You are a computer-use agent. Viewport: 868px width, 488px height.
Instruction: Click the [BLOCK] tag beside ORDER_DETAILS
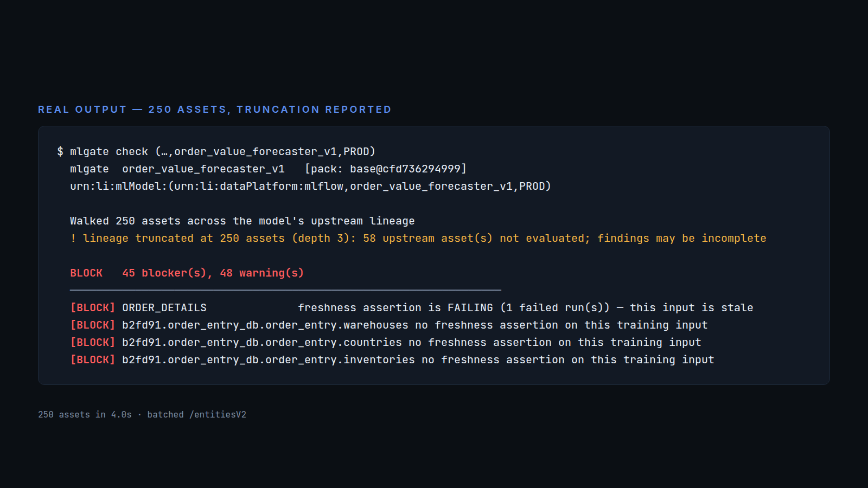(93, 307)
